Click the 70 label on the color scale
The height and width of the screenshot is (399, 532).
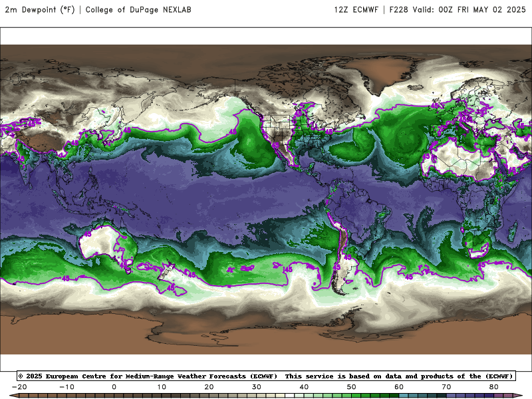point(446,387)
